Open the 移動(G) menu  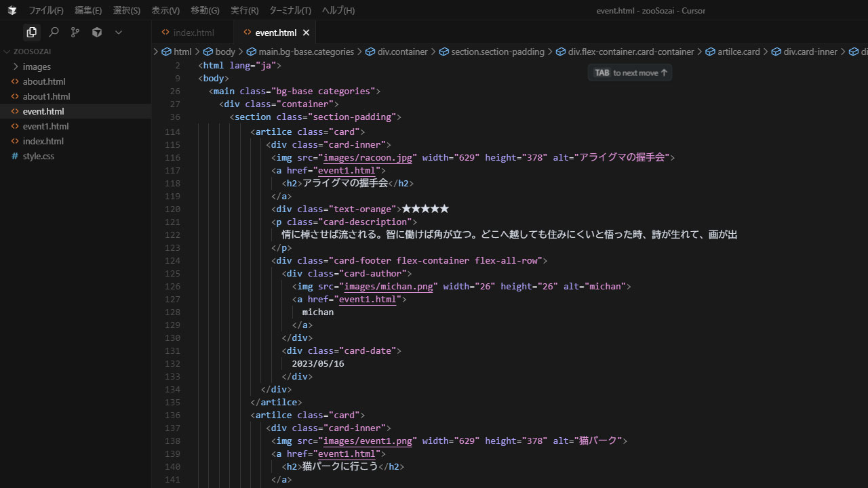[205, 10]
